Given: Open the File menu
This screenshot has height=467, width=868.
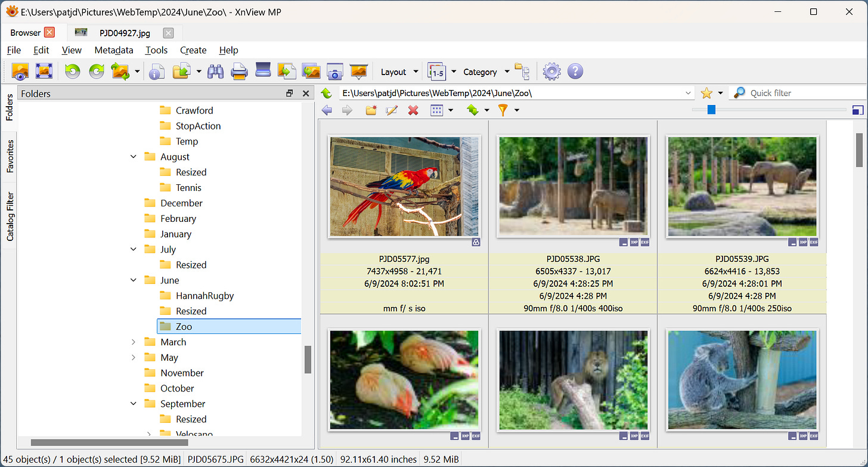Looking at the screenshot, I should [14, 50].
